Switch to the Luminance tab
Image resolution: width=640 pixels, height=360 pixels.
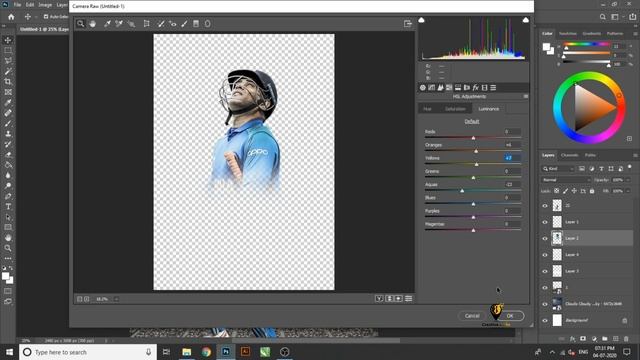489,109
